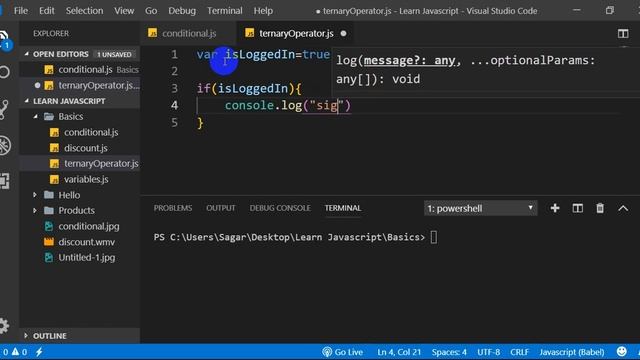Open the Source Control view
This screenshot has width=640, height=360.
pyautogui.click(x=4, y=109)
